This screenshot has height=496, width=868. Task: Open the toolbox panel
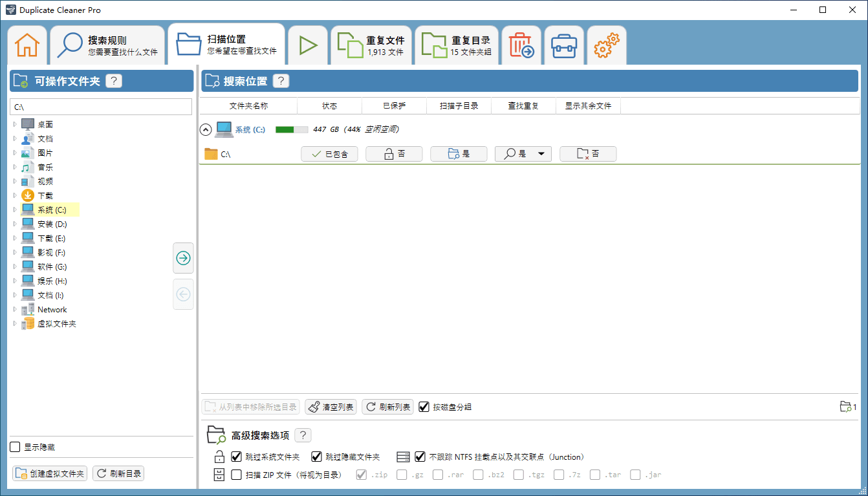(564, 45)
